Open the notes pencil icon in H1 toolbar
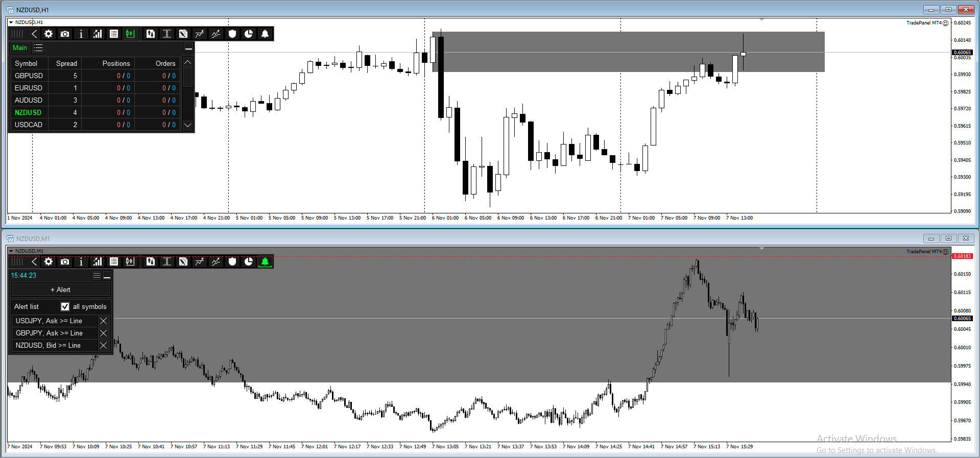980x458 pixels. click(183, 34)
